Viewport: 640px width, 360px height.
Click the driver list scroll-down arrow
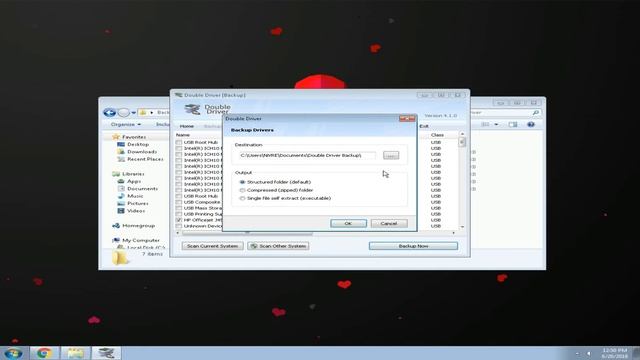[462, 227]
